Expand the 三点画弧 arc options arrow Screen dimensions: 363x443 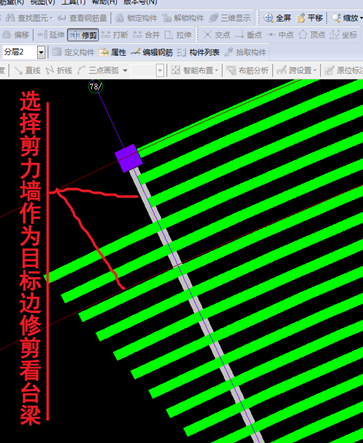tap(125, 71)
